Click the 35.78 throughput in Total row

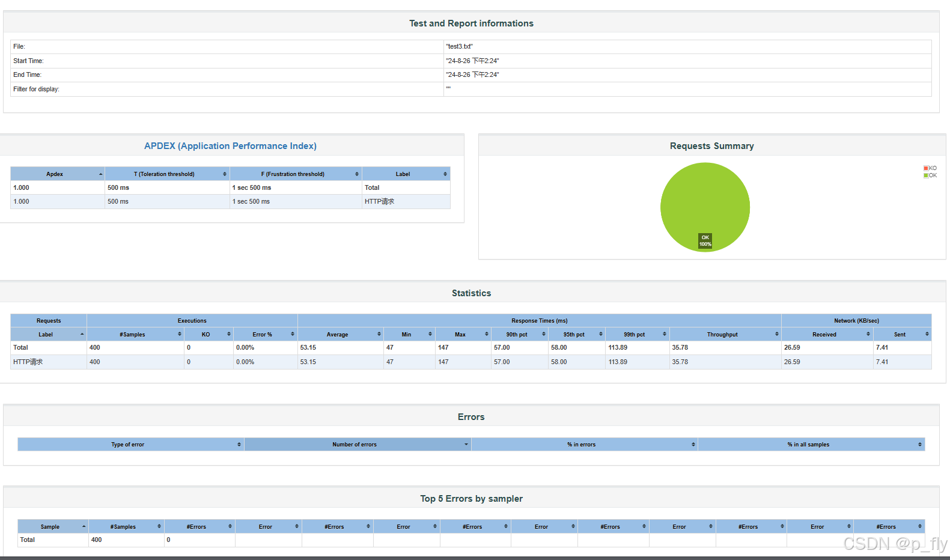click(x=680, y=348)
